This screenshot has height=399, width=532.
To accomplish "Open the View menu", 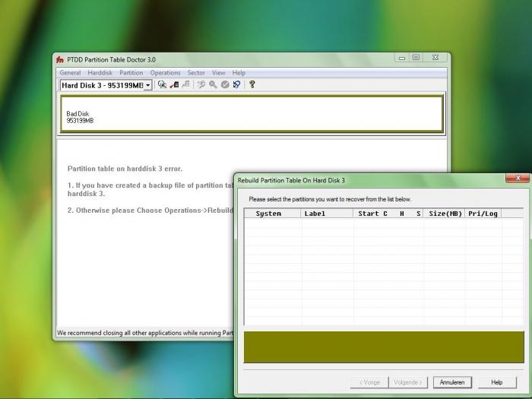I will pos(219,73).
